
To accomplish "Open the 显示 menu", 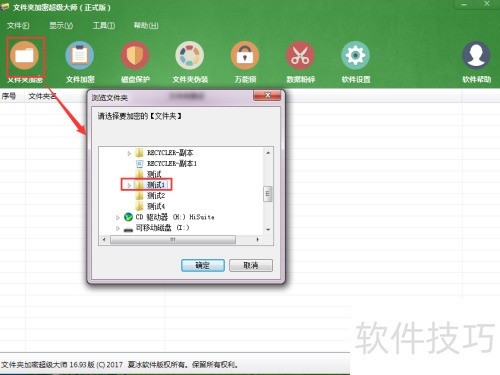I will pos(61,25).
